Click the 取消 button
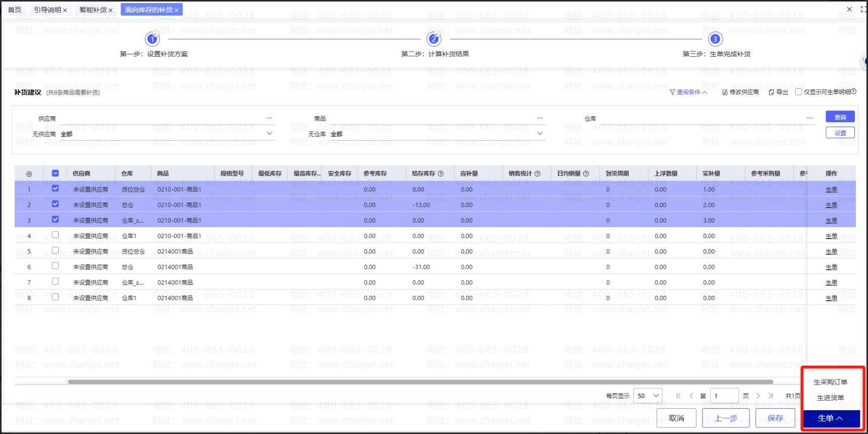Viewport: 868px width, 434px height. coord(676,418)
